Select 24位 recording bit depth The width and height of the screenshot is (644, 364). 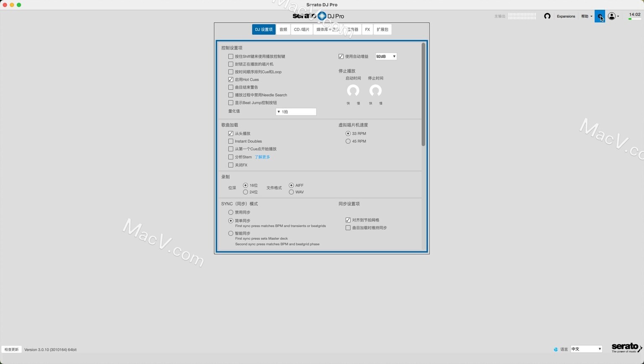[245, 192]
